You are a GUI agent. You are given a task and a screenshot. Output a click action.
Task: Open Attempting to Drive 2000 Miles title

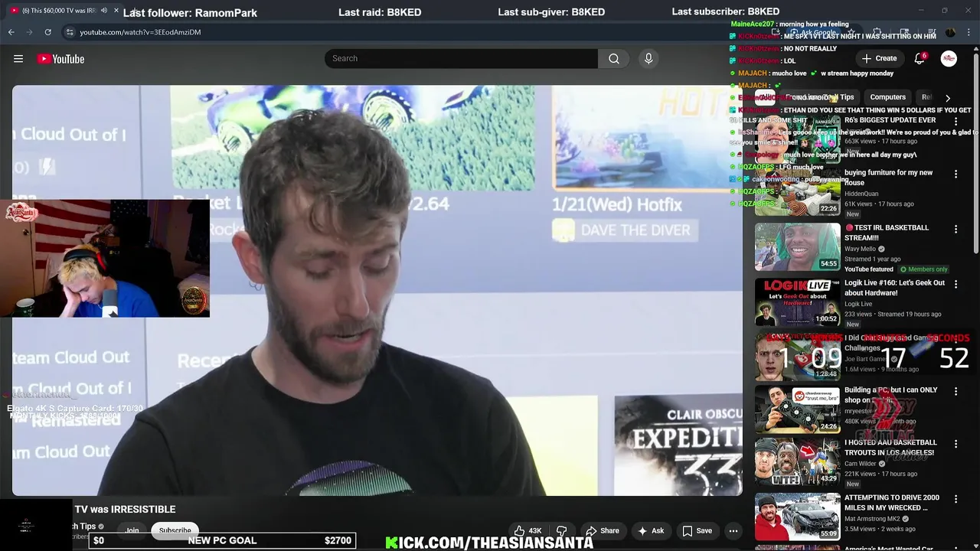(892, 503)
